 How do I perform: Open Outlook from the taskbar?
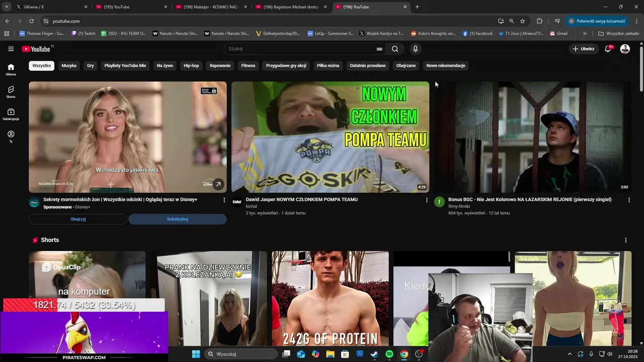click(301, 354)
